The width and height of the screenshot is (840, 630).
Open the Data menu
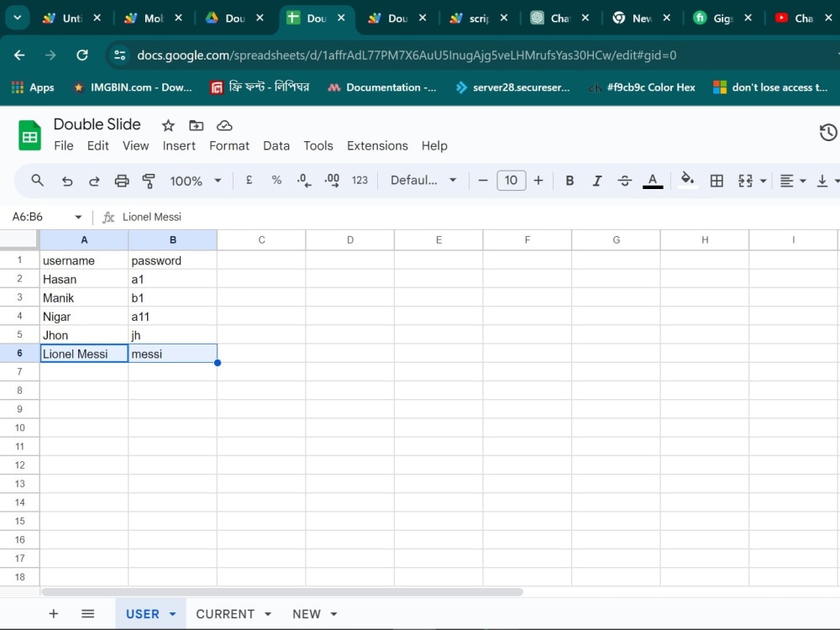(276, 145)
